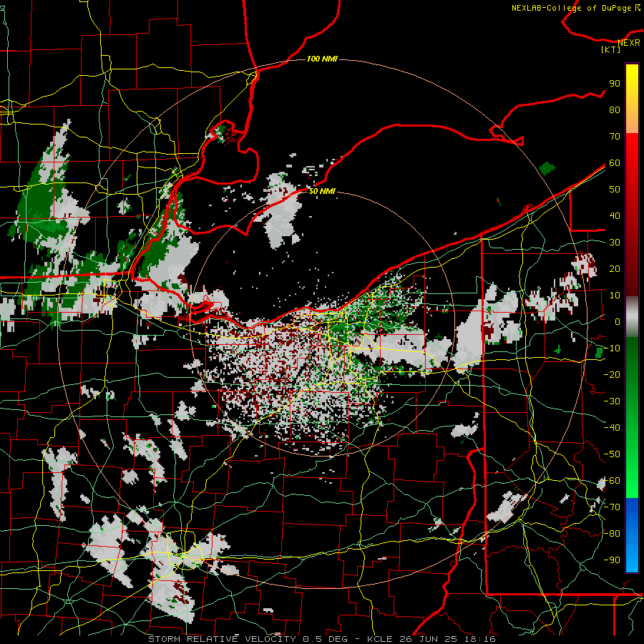
Task: Click the positive 10 scale label
Action: [x=615, y=296]
